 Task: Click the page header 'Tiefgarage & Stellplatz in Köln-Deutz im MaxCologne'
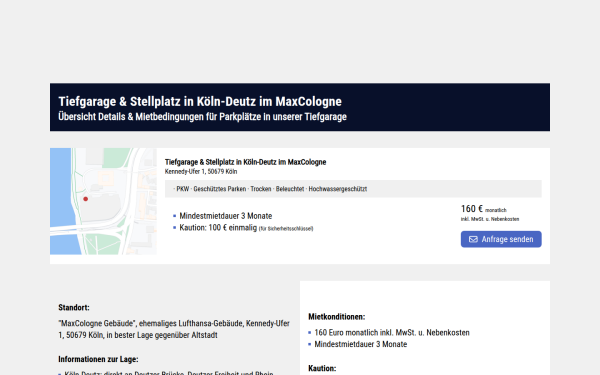click(x=200, y=101)
